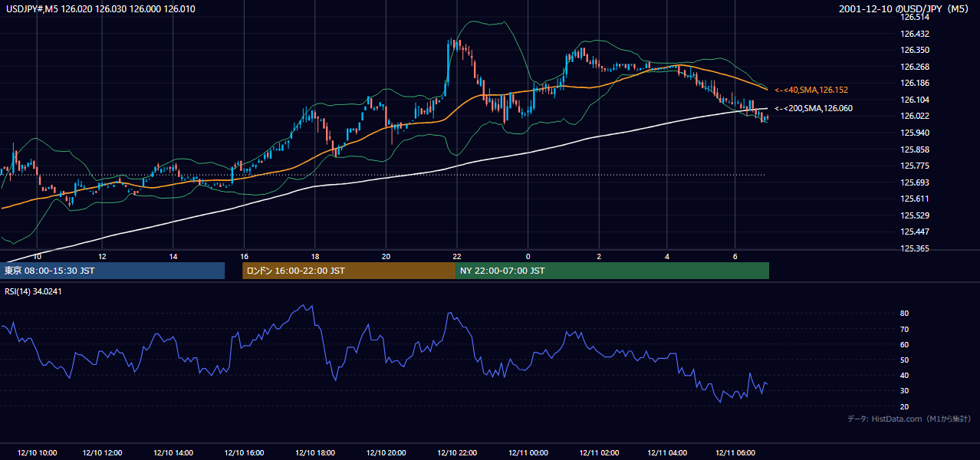Click hour marker 22 on price chart axis
The width and height of the screenshot is (980, 460).
pos(456,256)
